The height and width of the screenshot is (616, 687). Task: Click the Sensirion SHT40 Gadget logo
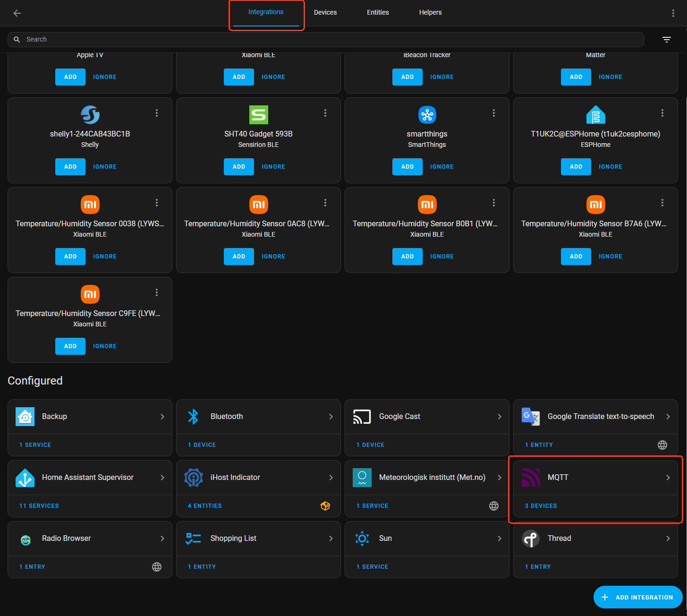[x=259, y=115]
